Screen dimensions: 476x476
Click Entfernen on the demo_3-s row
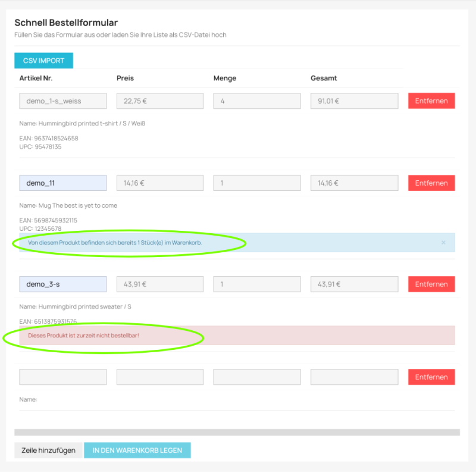click(431, 284)
